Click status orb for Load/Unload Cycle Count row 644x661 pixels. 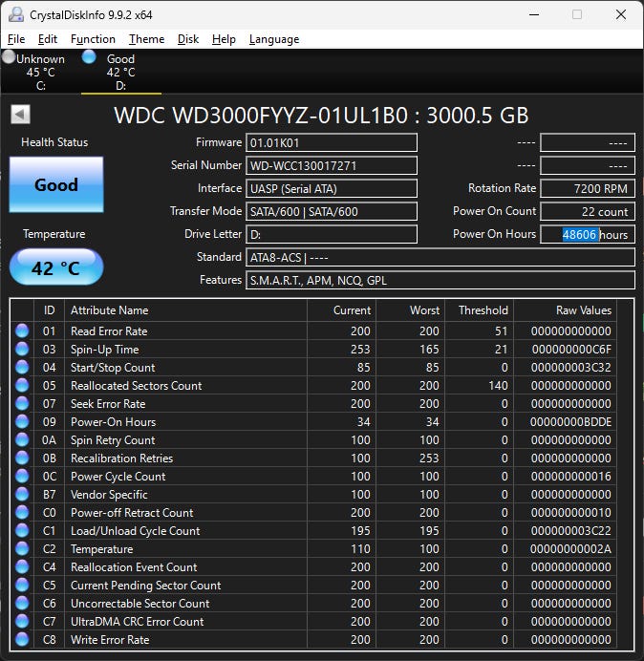pyautogui.click(x=22, y=530)
